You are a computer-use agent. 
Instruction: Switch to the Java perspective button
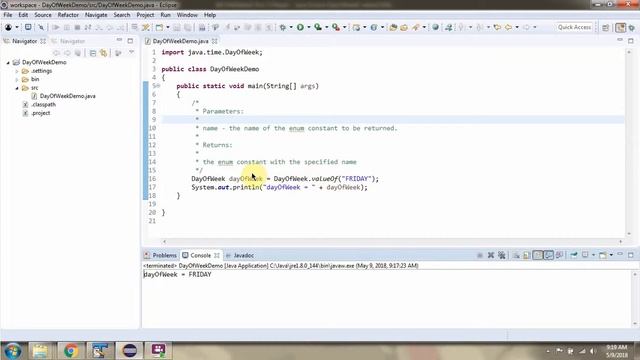(620, 27)
